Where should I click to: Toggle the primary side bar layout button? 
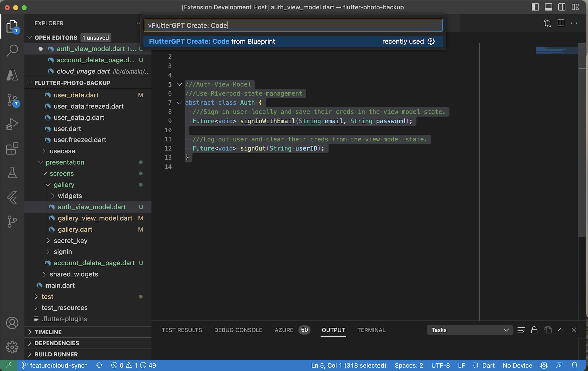(x=535, y=7)
